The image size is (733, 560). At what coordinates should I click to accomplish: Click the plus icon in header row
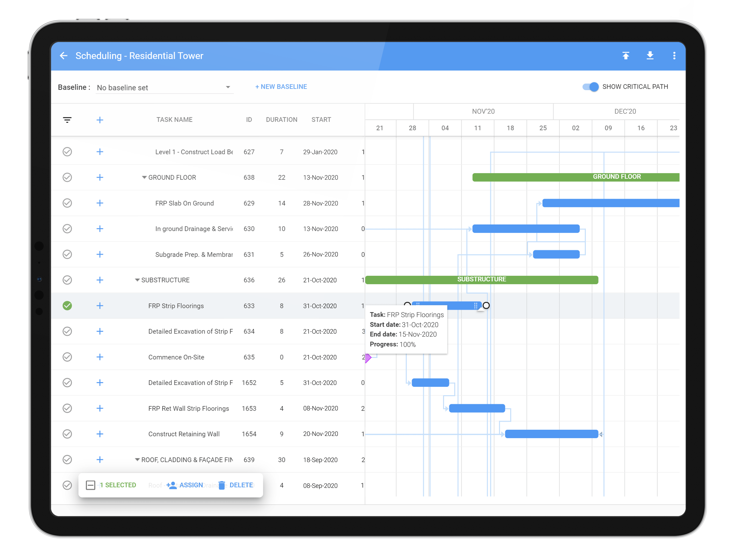click(100, 120)
